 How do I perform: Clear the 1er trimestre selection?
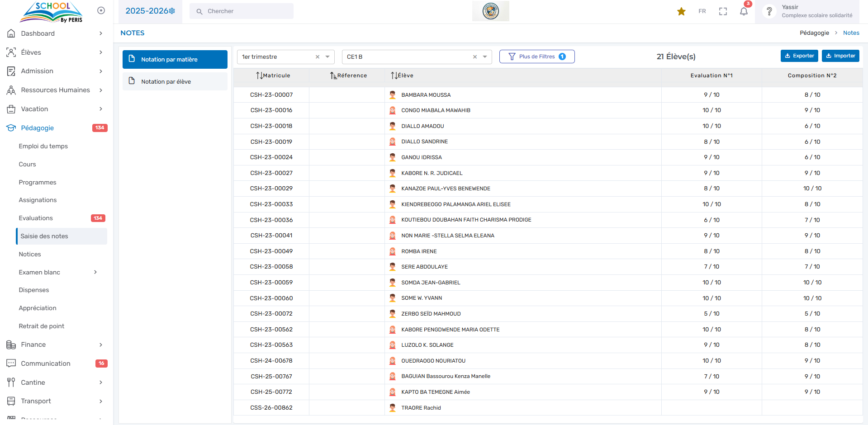coord(318,57)
